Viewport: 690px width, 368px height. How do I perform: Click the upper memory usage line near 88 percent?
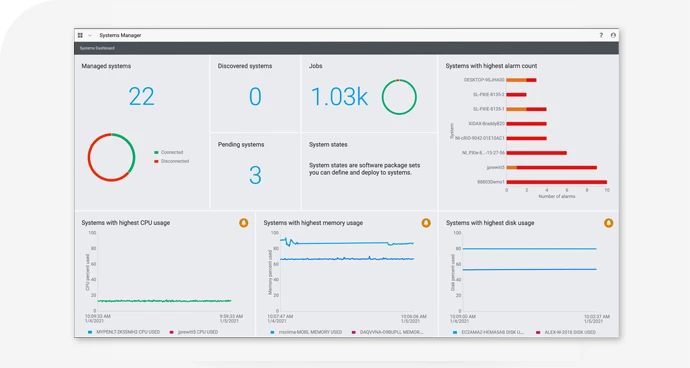(348, 243)
